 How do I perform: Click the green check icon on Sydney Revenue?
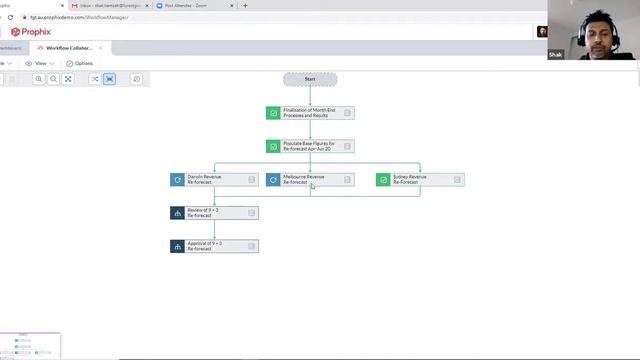pos(383,180)
